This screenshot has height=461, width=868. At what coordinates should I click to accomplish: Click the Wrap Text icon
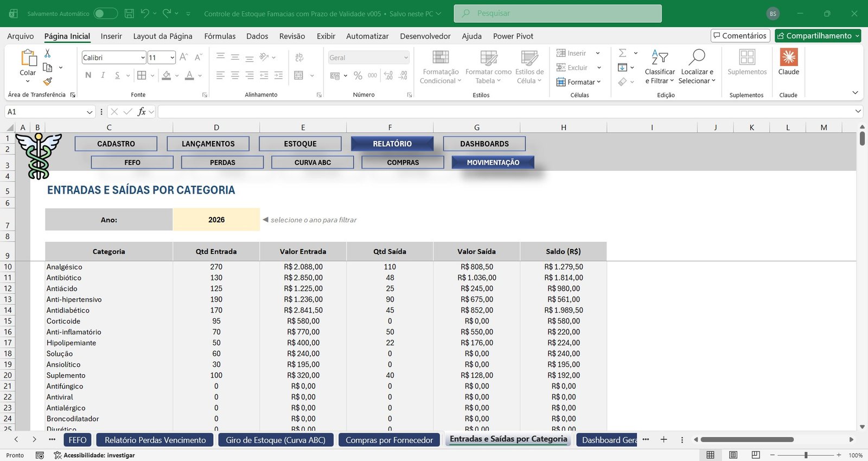pos(299,57)
